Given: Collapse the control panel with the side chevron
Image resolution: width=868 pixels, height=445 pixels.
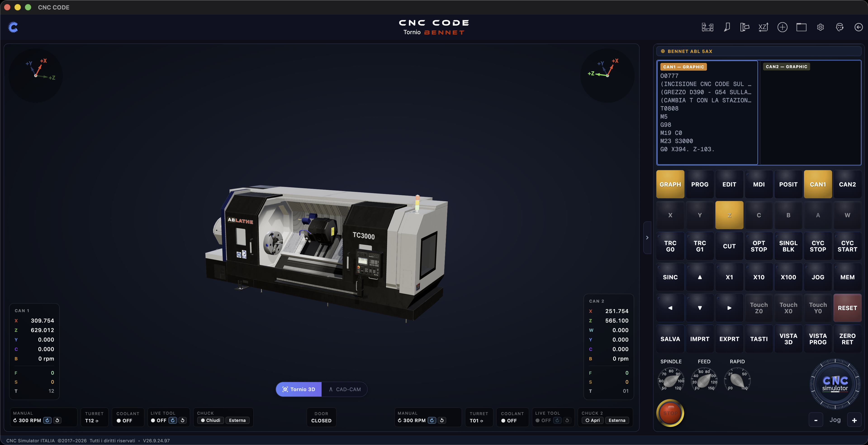Looking at the screenshot, I should pyautogui.click(x=647, y=238).
